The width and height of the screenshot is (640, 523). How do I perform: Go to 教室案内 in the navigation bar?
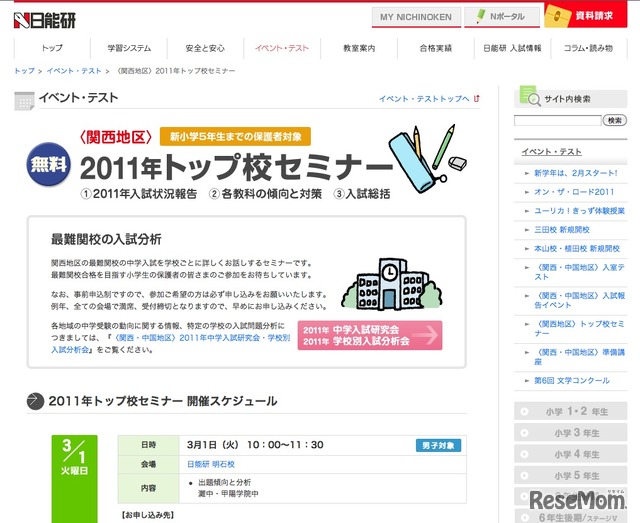click(x=358, y=48)
